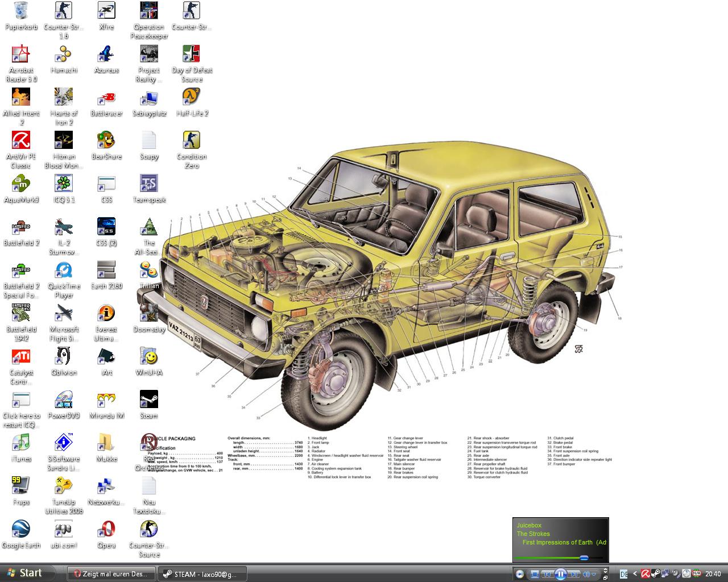Open the Opera desktop icon
Viewport: 728px width, 582px height.
pyautogui.click(x=106, y=535)
